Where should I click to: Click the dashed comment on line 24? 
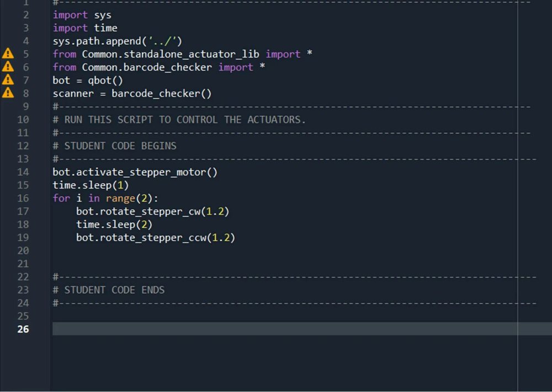coord(295,303)
